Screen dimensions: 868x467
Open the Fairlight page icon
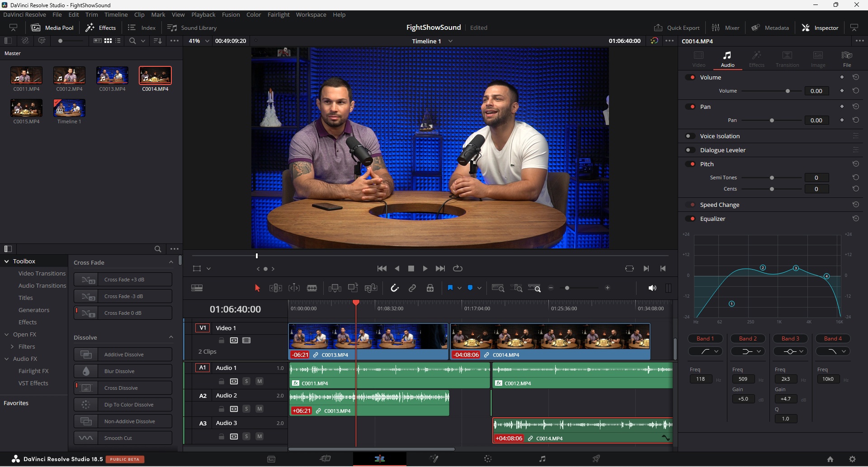542,459
